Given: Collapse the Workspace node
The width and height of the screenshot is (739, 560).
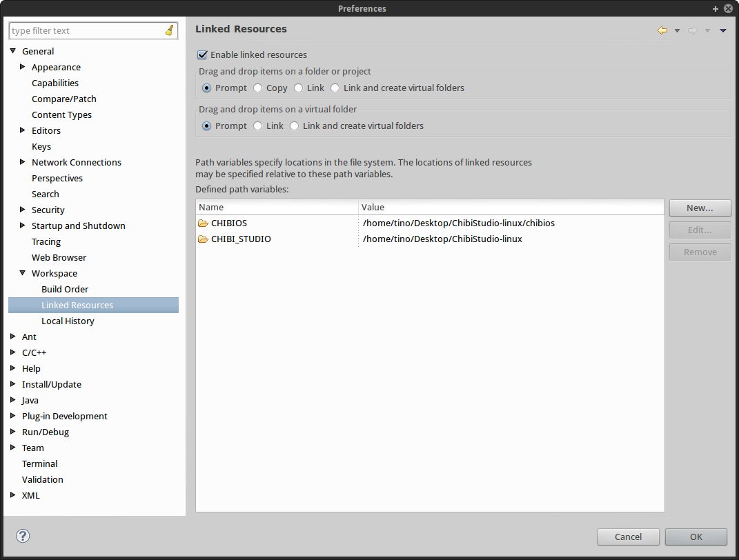Looking at the screenshot, I should (x=22, y=273).
